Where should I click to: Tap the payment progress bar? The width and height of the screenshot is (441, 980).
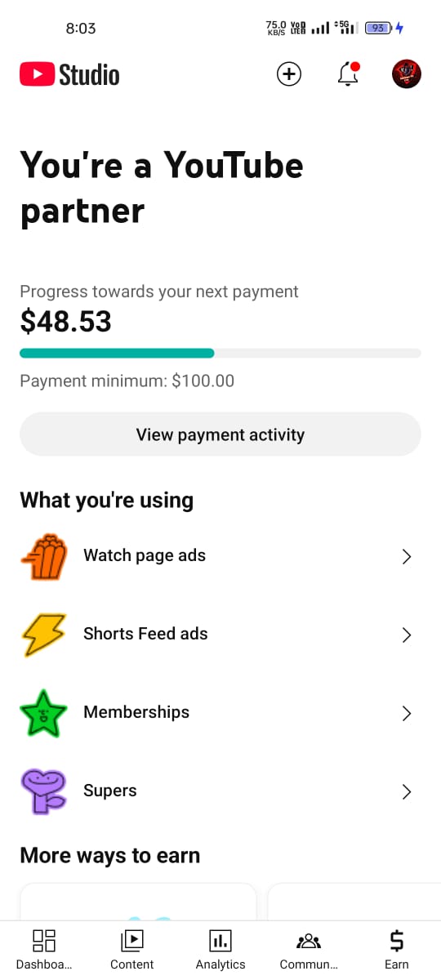click(x=220, y=354)
